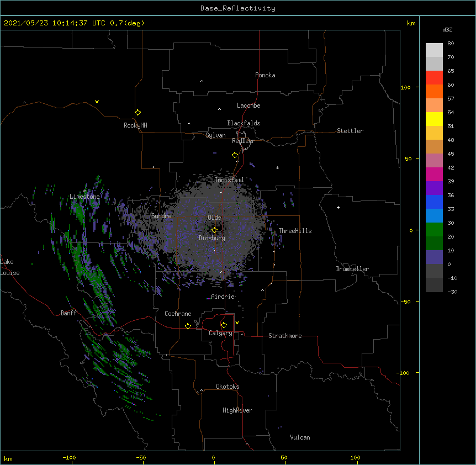Screen dimensions: 476x465
Task: Click the yellow marker south of RedDeer
Action: 235,155
